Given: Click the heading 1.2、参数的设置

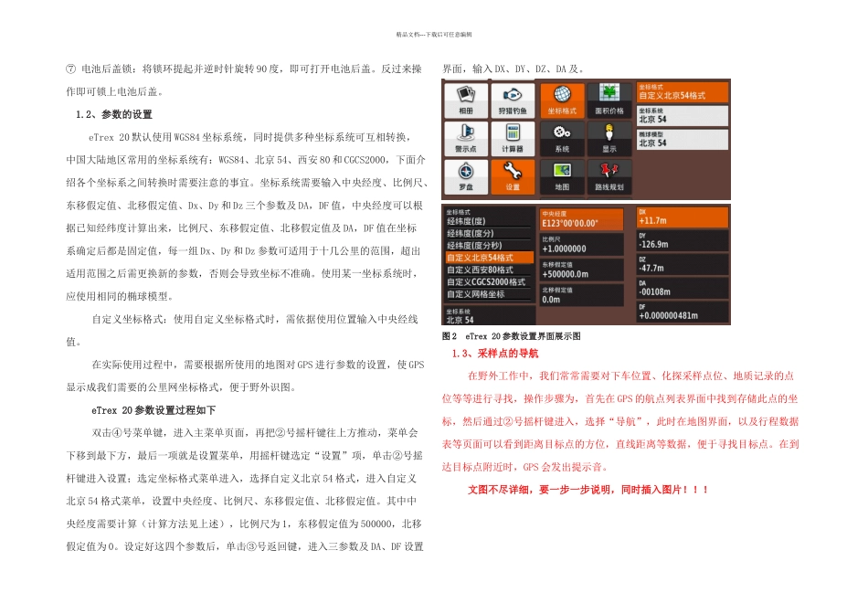Looking at the screenshot, I should (x=114, y=114).
